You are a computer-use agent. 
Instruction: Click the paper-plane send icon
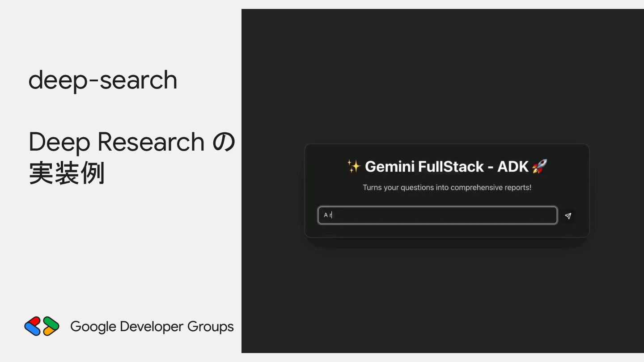pyautogui.click(x=568, y=216)
